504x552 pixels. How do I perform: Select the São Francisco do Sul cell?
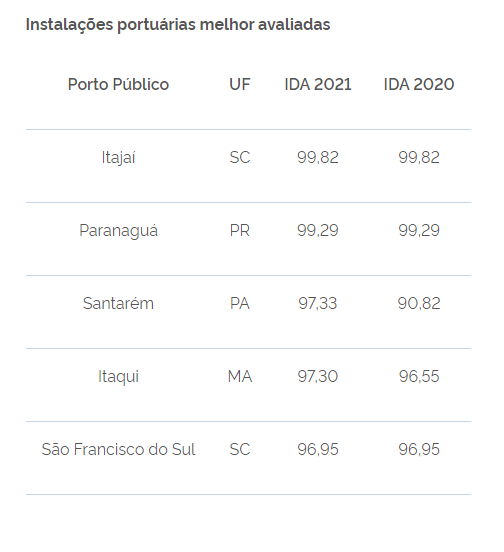point(118,449)
